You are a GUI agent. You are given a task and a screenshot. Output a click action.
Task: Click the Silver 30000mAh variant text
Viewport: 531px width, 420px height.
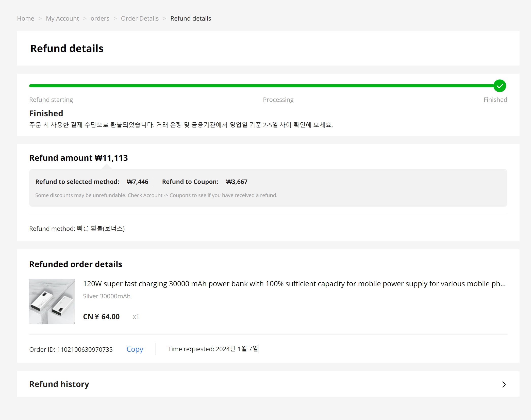107,296
